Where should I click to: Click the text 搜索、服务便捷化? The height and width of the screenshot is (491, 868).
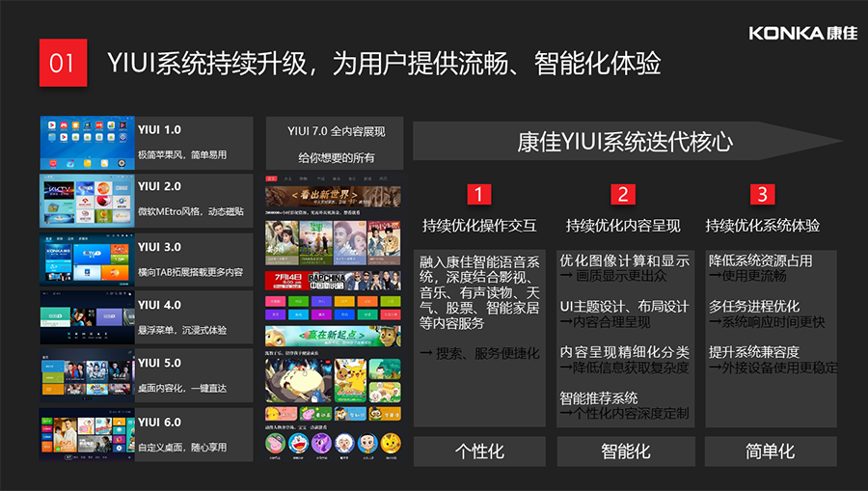point(487,354)
